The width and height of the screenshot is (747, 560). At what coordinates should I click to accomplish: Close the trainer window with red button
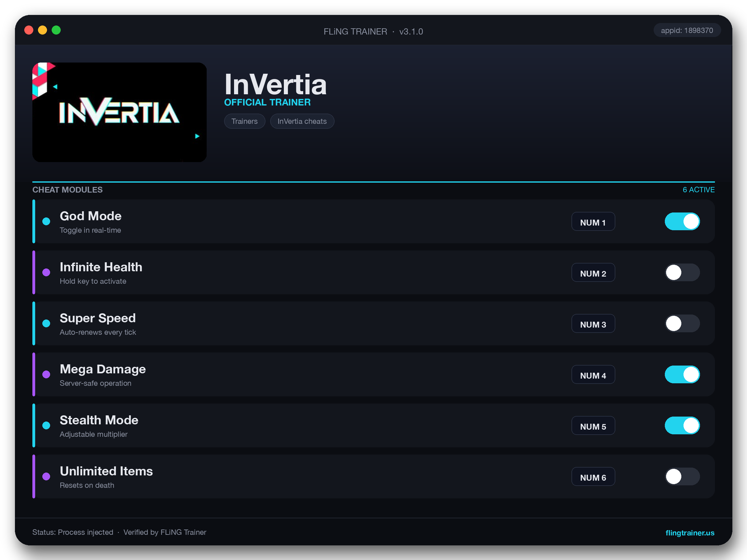tap(29, 30)
